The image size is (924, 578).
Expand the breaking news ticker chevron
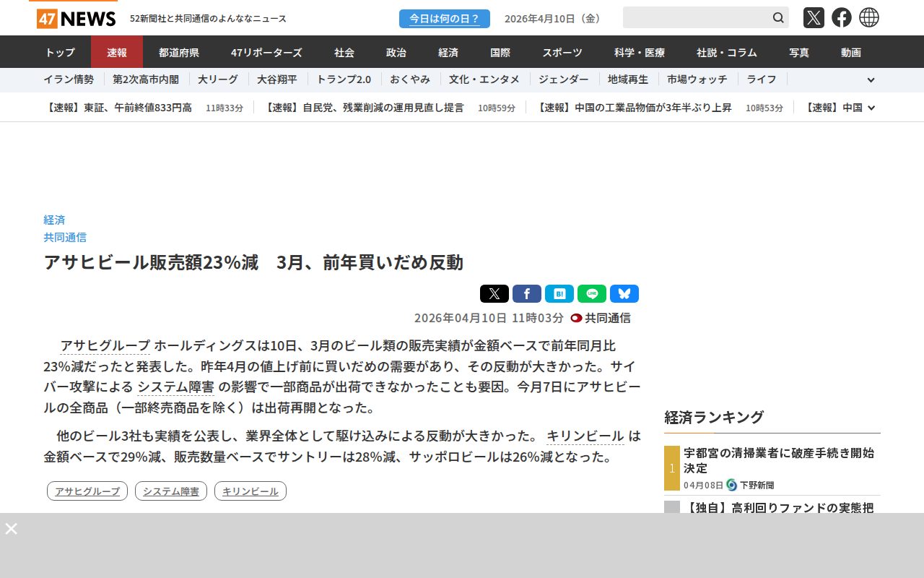click(x=871, y=108)
